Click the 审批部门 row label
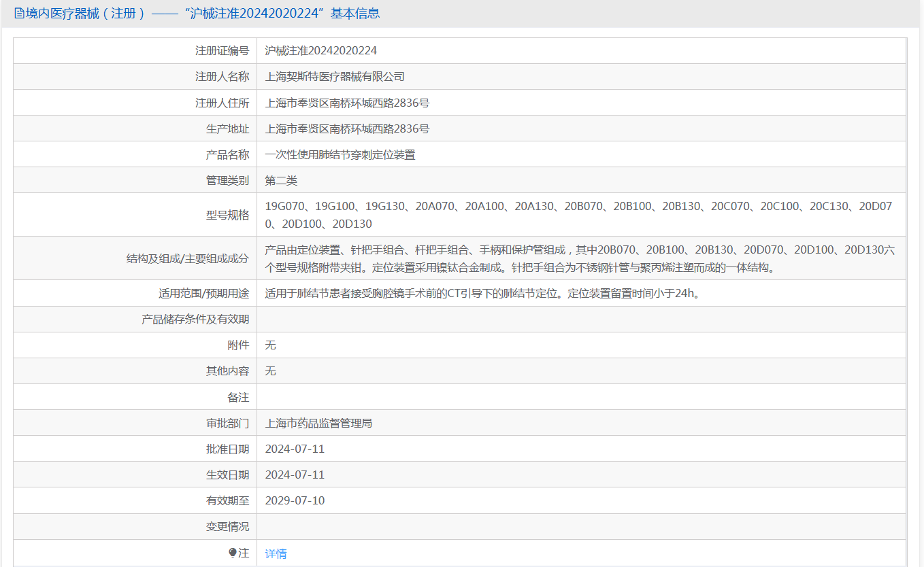The width and height of the screenshot is (924, 567). click(227, 423)
